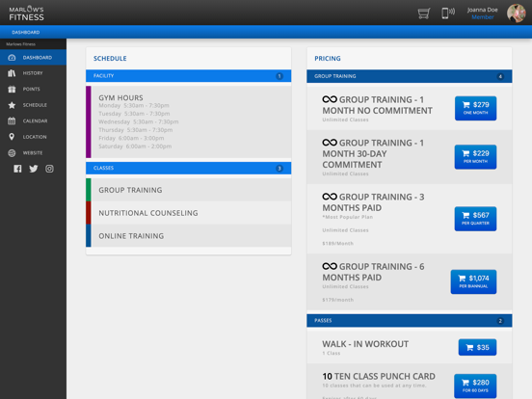Open the Gym Hours facility card
This screenshot has height=399, width=532.
(x=188, y=121)
